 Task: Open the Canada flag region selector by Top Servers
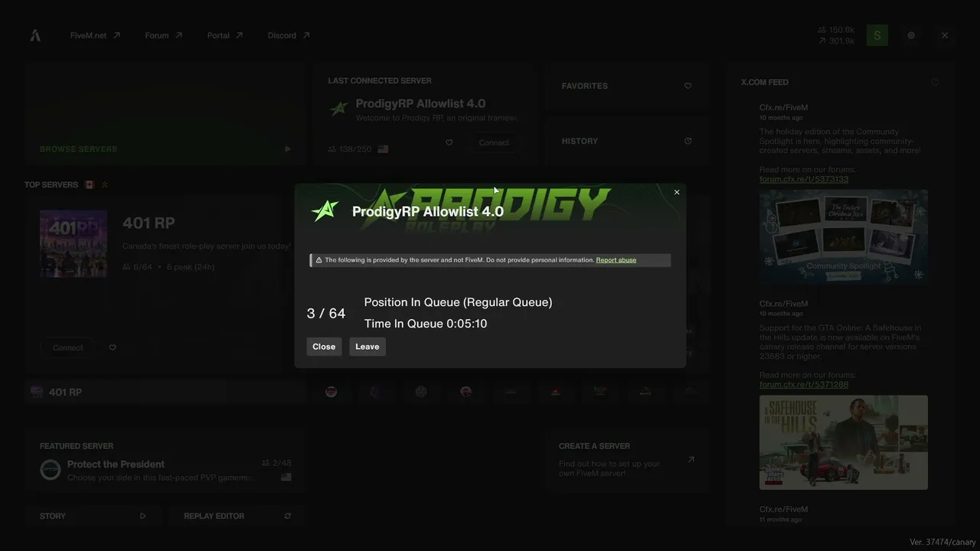tap(90, 184)
